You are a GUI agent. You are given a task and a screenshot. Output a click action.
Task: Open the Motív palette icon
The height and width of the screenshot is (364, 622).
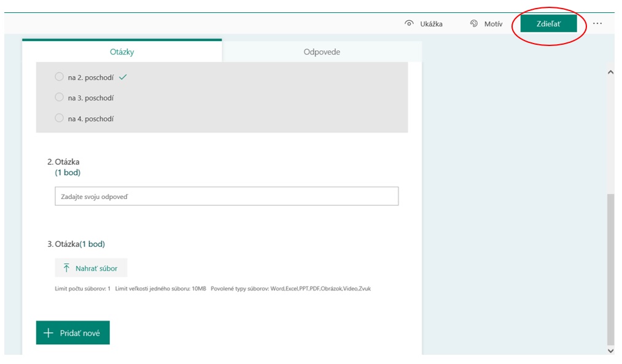tap(474, 24)
